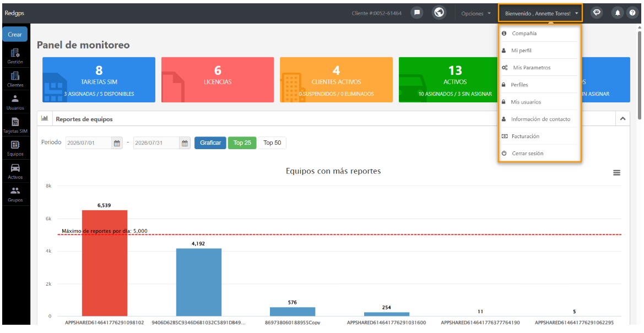Open the chart hamburger menu
Image resolution: width=644 pixels, height=333 pixels.
pos(616,173)
